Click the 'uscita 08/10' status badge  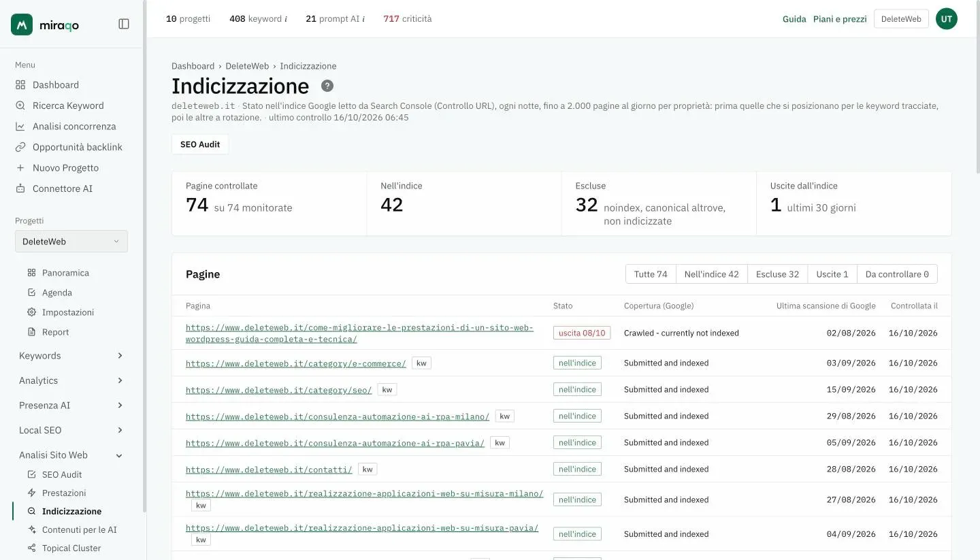[582, 333]
